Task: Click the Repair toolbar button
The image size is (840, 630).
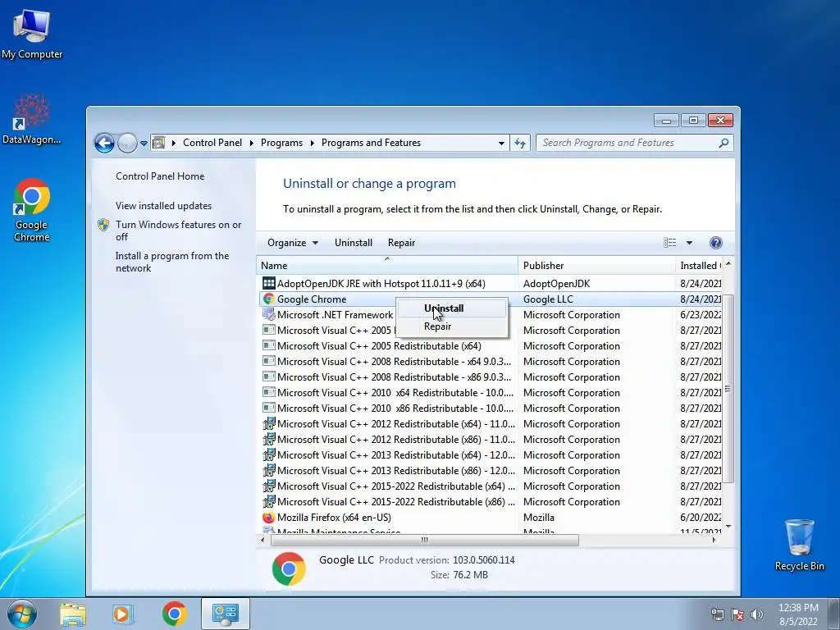Action: tap(401, 243)
